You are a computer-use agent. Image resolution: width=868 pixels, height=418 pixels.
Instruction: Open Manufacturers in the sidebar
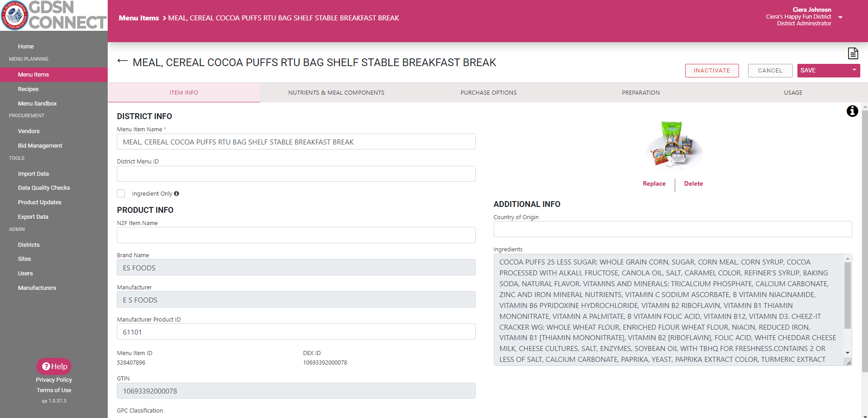(37, 288)
